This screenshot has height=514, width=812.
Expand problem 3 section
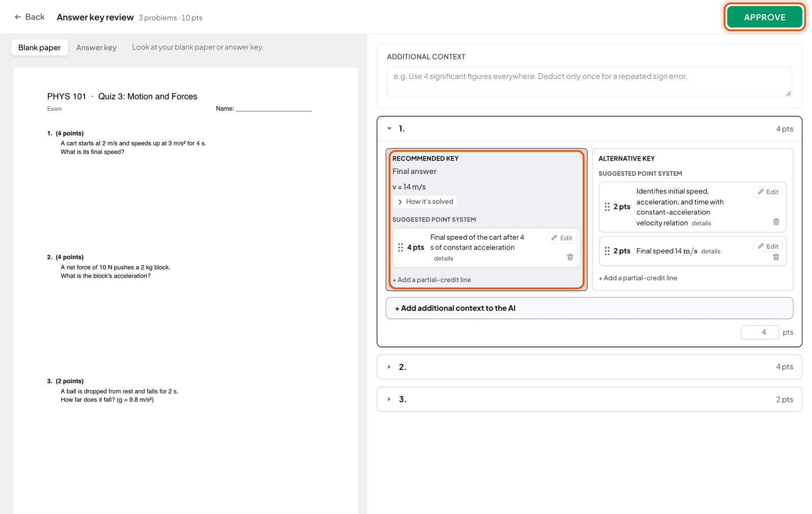(x=389, y=399)
